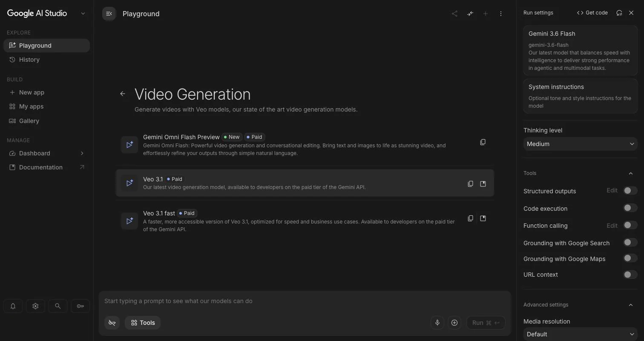Viewport: 644px width, 341px height.
Task: Click the back arrow beside Video Generation
Action: click(x=123, y=94)
